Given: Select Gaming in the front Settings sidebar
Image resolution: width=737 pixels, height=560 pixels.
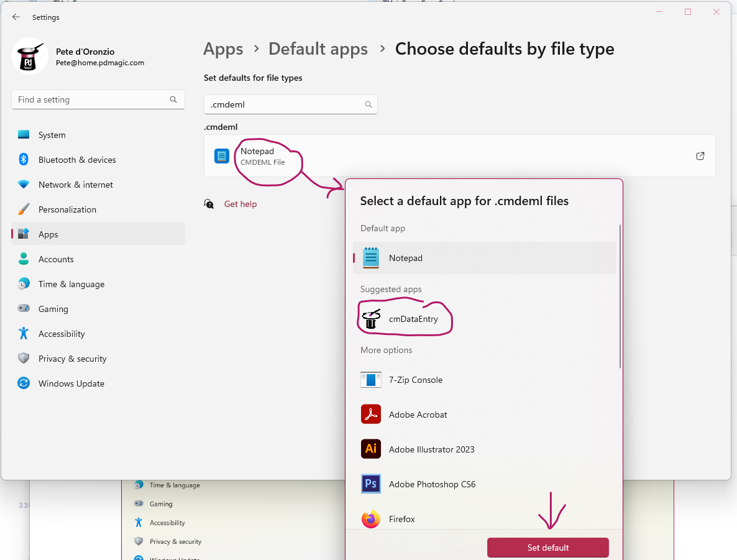Looking at the screenshot, I should pyautogui.click(x=98, y=309).
